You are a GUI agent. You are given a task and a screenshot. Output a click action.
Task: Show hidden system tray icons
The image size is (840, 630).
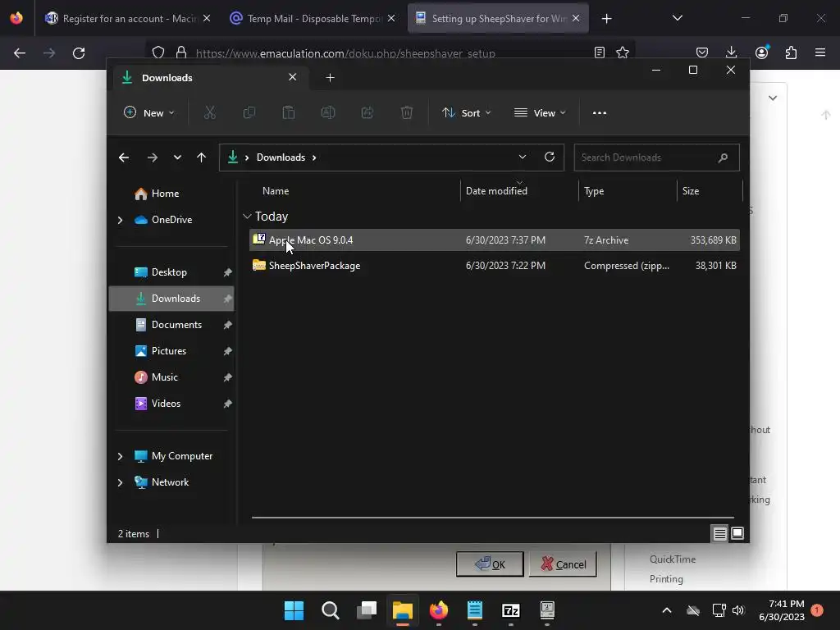[666, 610]
